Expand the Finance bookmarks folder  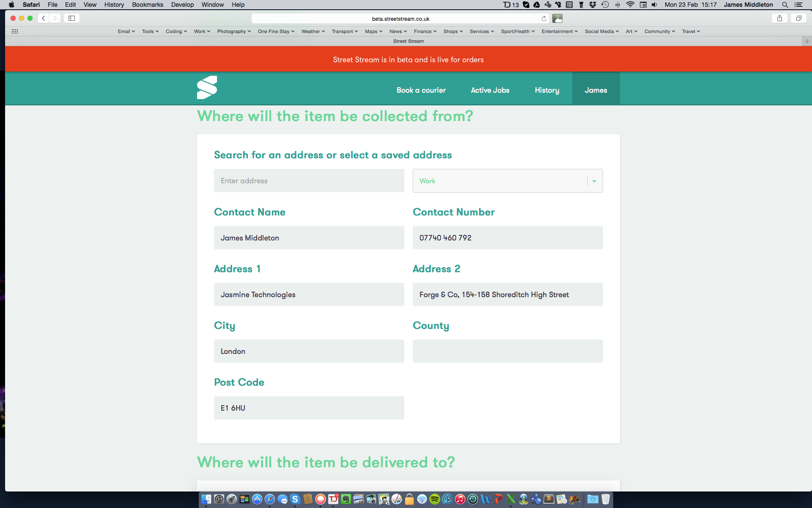(x=425, y=31)
